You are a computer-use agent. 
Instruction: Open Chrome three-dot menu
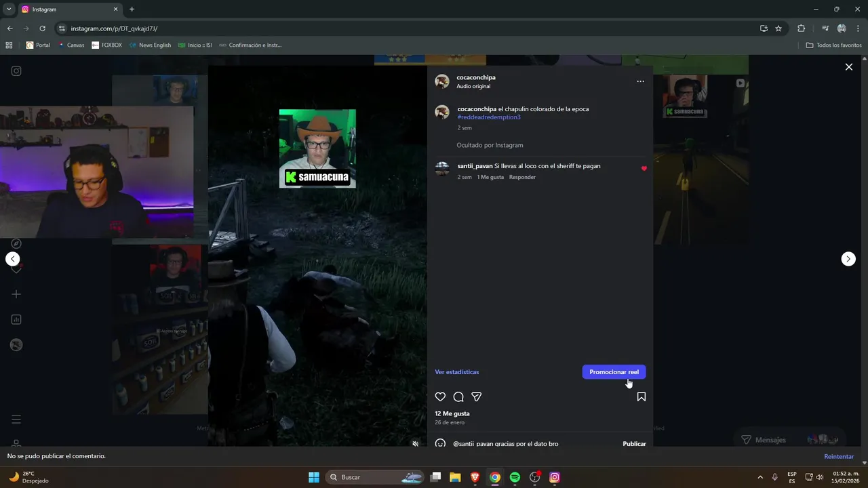[x=859, y=28]
